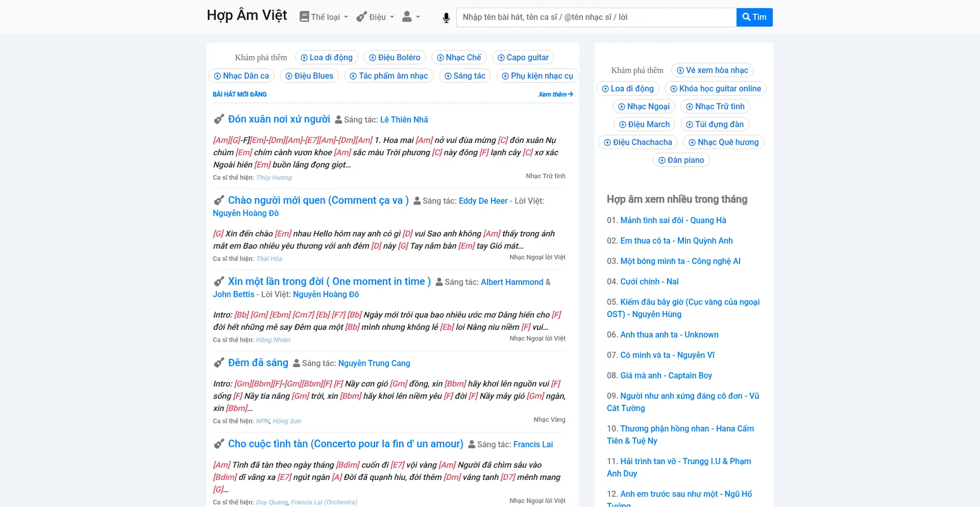Open Anh thua anh ta - Unknown
980x507 pixels.
(x=669, y=335)
